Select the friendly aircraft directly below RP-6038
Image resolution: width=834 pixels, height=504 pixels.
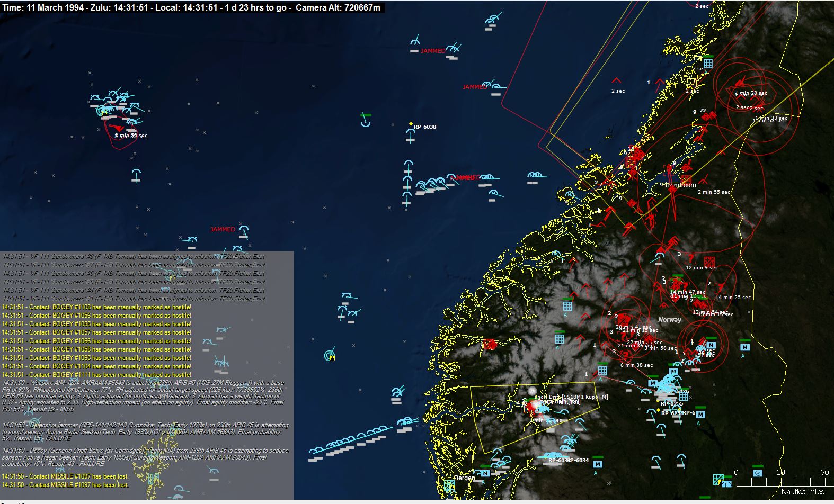(x=410, y=135)
